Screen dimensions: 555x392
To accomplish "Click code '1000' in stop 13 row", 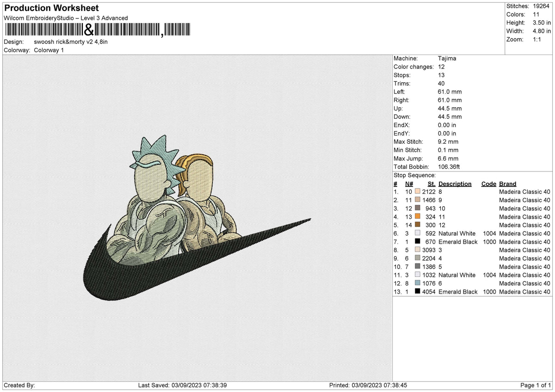I will 488,291.
